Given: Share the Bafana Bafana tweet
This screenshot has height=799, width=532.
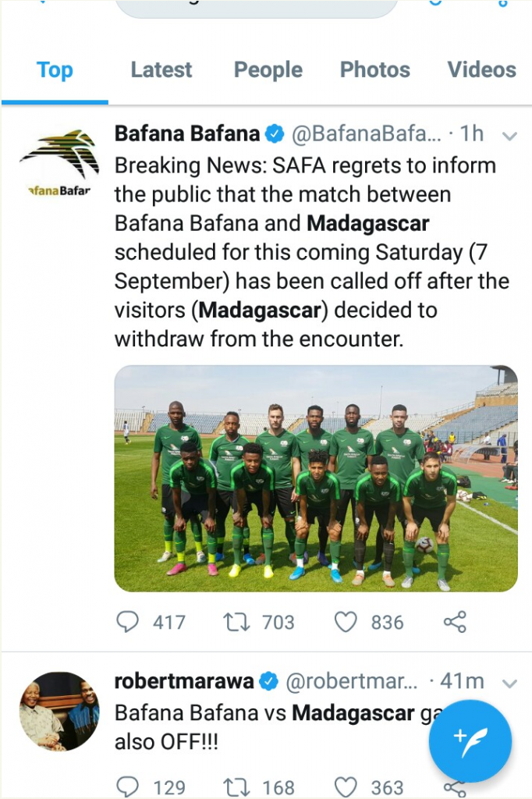Looking at the screenshot, I should pyautogui.click(x=454, y=622).
